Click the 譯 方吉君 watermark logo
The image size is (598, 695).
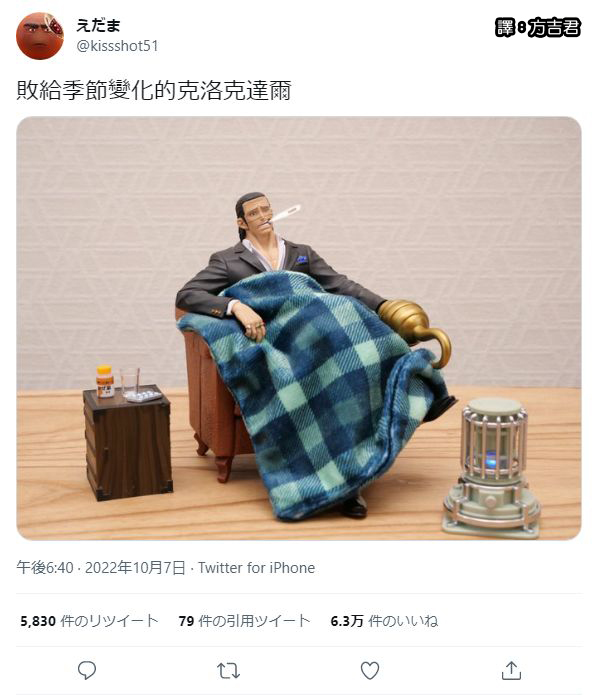(x=538, y=27)
